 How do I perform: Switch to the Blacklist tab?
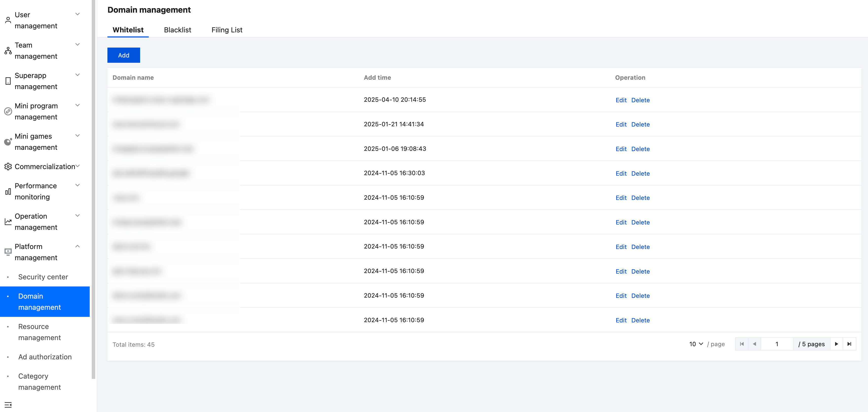tap(177, 30)
